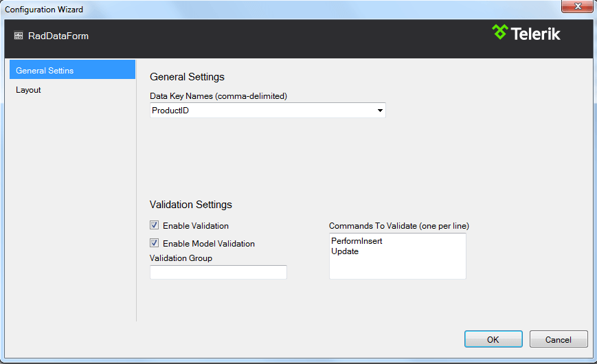Click the RadDataForm grid icon in header
Screen dimensions: 597x364
(19, 36)
